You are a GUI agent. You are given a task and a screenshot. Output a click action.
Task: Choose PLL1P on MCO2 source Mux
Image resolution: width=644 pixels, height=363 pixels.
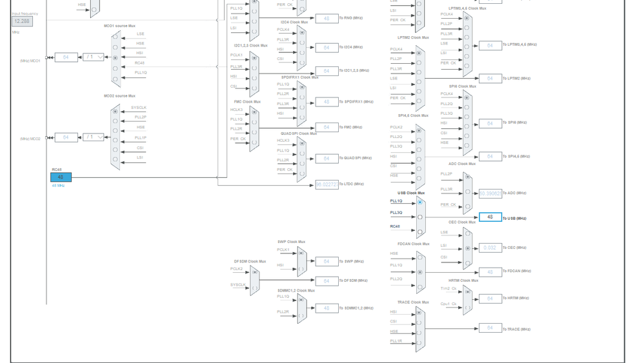point(116,141)
